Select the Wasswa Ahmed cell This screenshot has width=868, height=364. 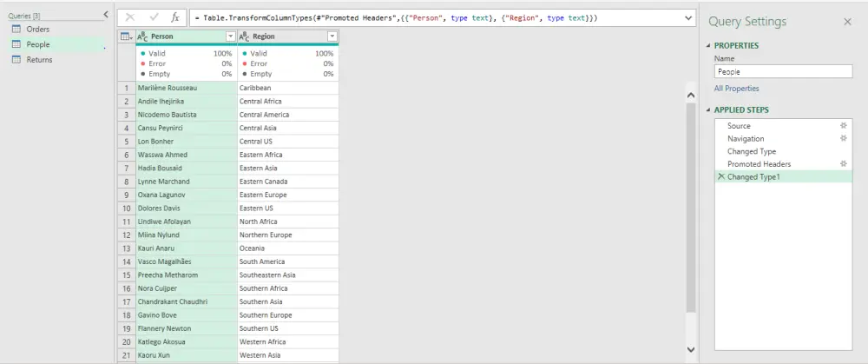tap(187, 155)
